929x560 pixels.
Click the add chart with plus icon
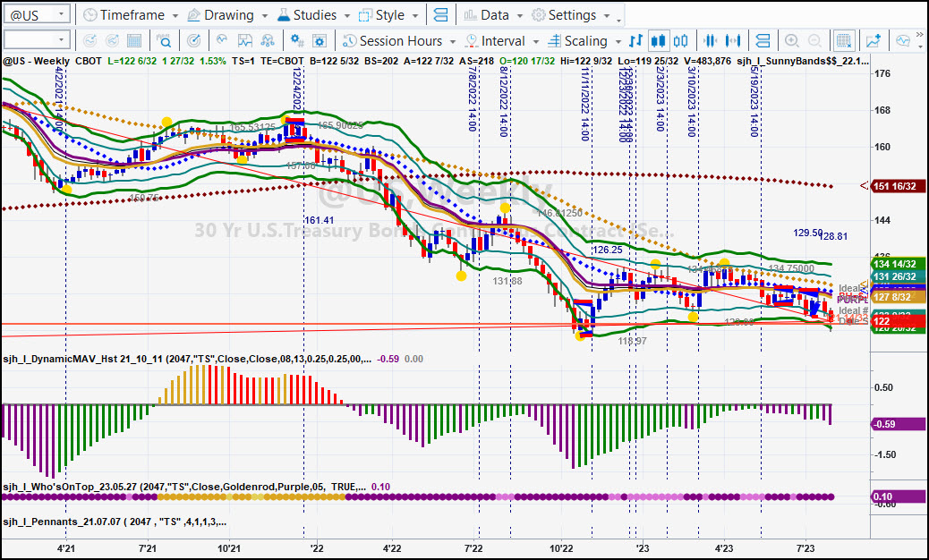pyautogui.click(x=874, y=41)
